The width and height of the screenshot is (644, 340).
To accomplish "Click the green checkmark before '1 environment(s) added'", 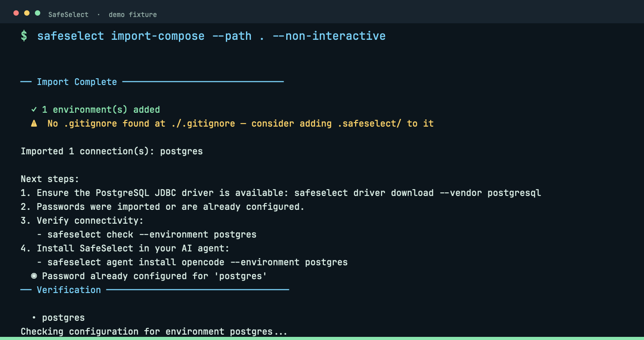I will coord(34,109).
